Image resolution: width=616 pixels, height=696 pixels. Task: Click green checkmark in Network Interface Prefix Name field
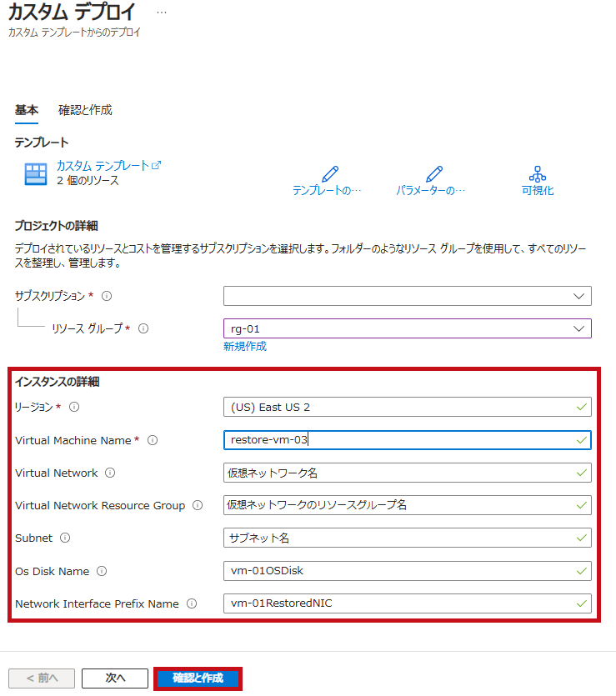point(581,603)
